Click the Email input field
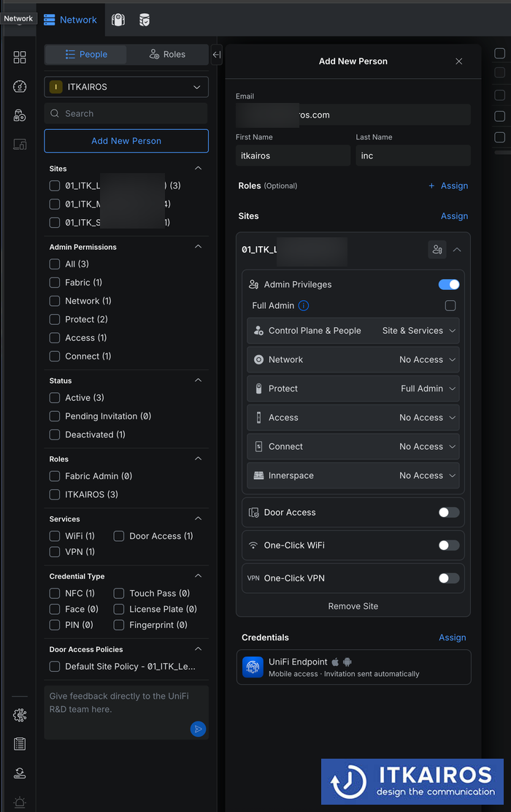 353,115
